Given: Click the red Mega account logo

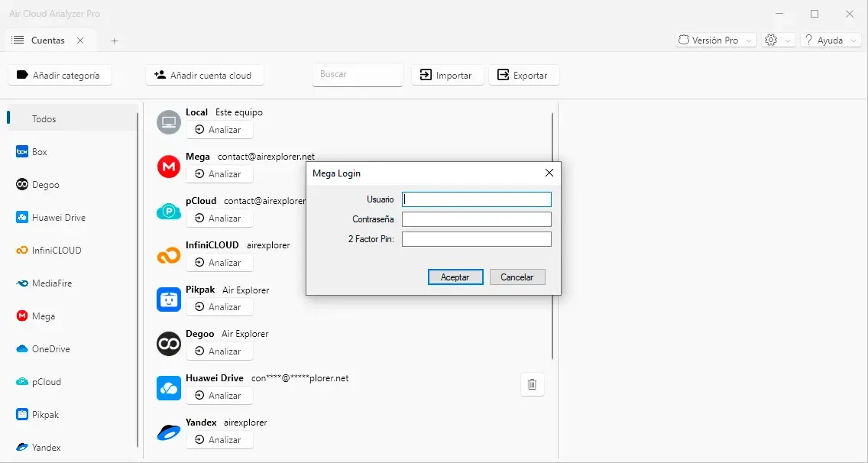Looking at the screenshot, I should pyautogui.click(x=169, y=167).
